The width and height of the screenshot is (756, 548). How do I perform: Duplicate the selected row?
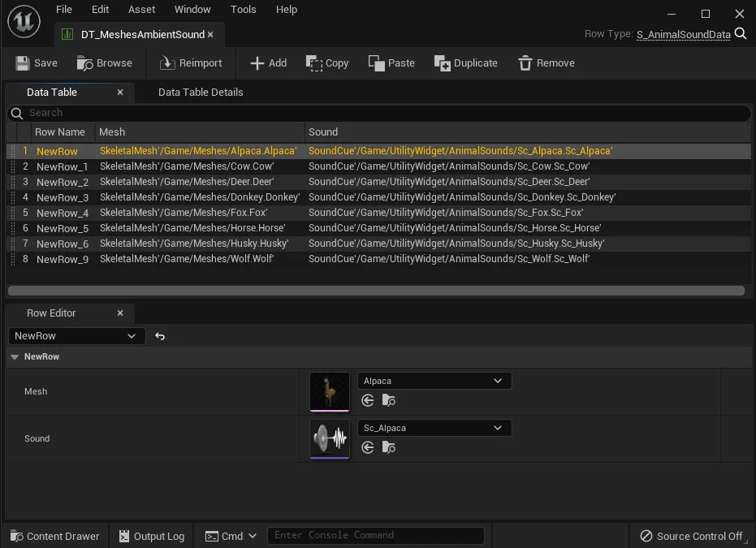(x=466, y=63)
